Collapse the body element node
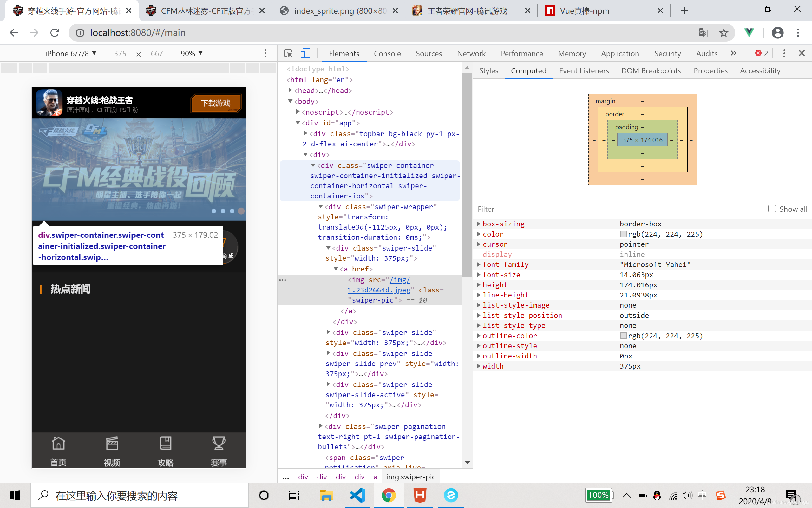The width and height of the screenshot is (812, 508). click(x=290, y=101)
